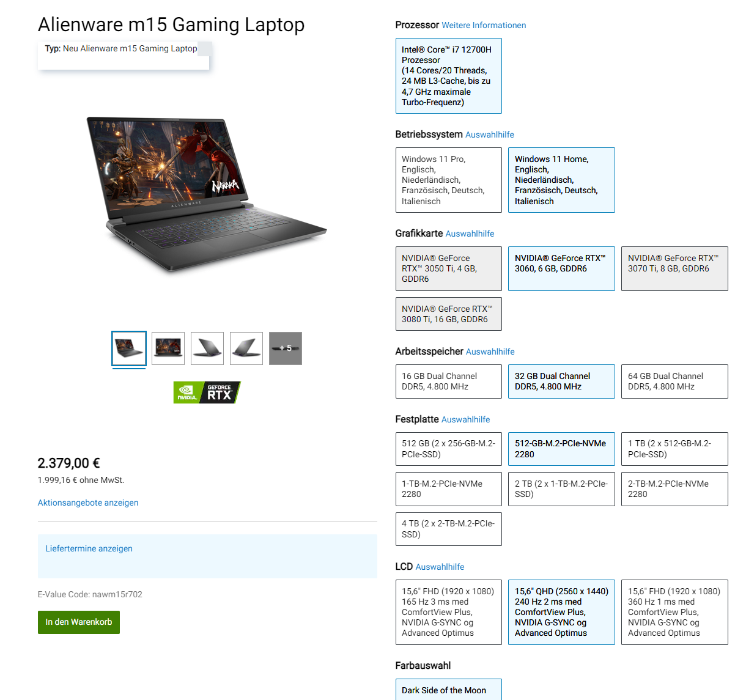Select the second laptop thumbnail image

pyautogui.click(x=168, y=348)
